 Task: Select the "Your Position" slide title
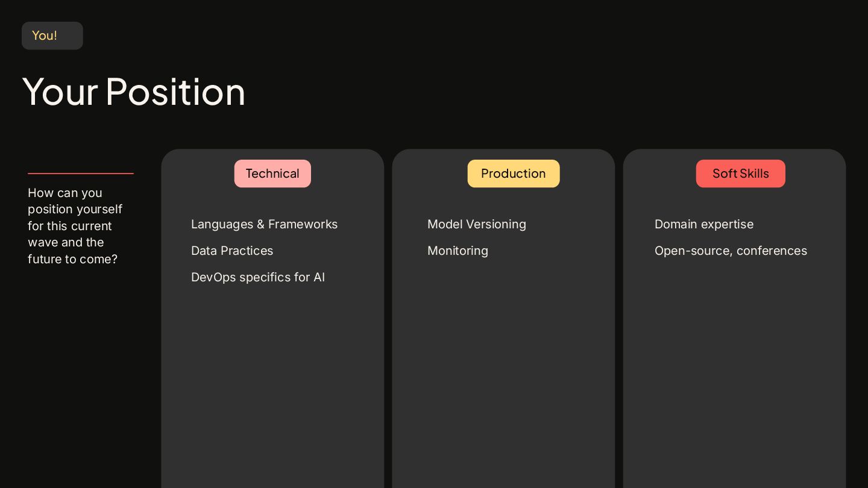134,92
